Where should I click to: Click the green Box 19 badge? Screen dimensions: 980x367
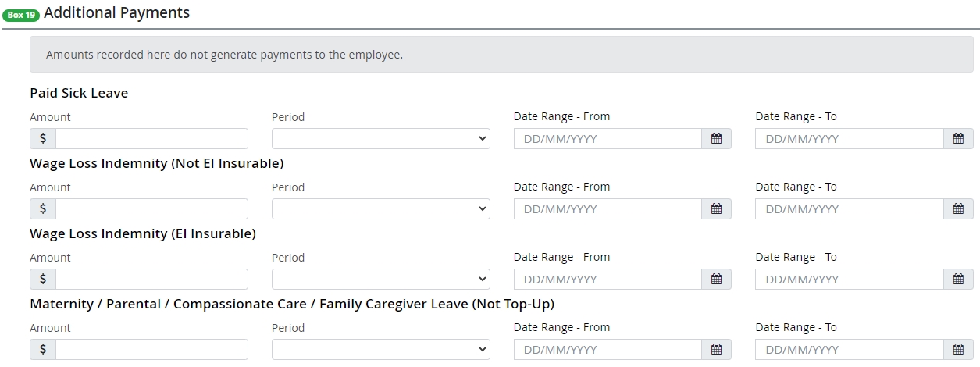(21, 15)
